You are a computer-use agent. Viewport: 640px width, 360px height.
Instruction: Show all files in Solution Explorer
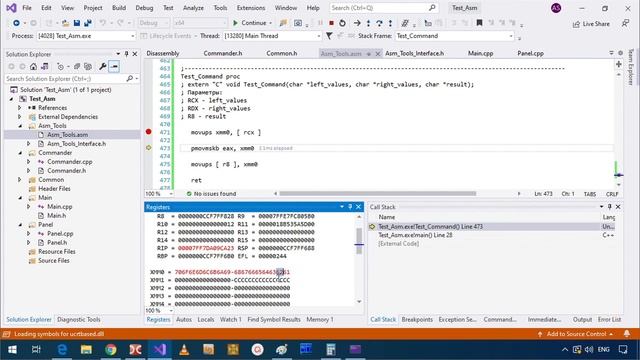(87, 66)
